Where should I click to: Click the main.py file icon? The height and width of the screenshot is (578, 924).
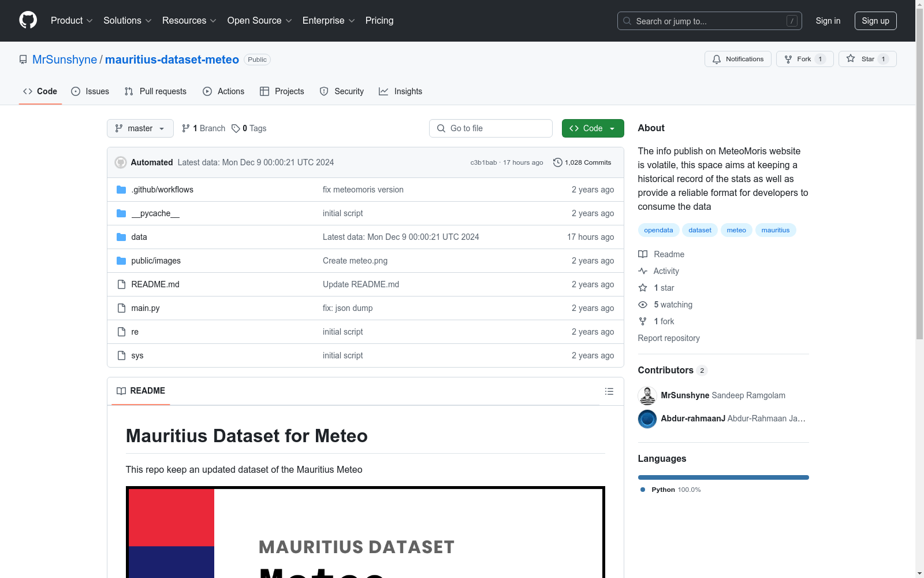121,308
